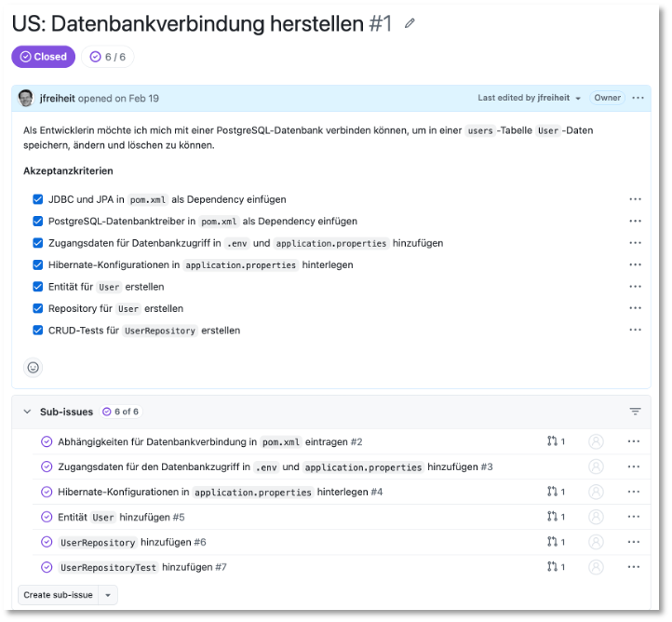Click the opened on Feb 19 timestamp
Screen dimensions: 672x622
click(118, 98)
